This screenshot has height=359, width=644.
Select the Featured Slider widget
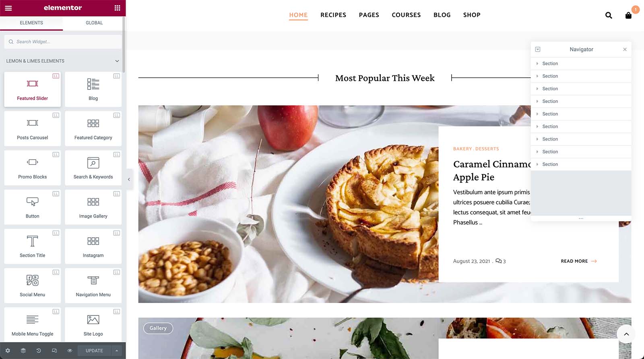tap(33, 89)
